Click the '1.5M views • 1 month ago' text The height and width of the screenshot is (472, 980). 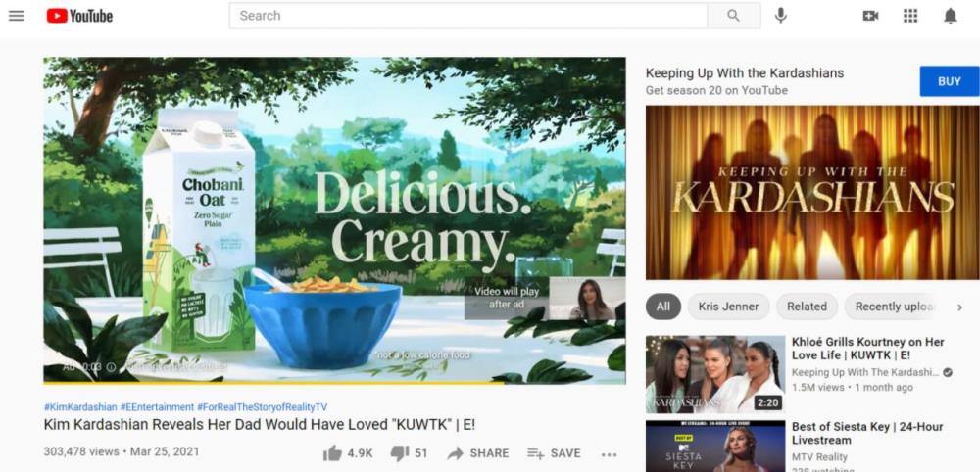click(852, 387)
